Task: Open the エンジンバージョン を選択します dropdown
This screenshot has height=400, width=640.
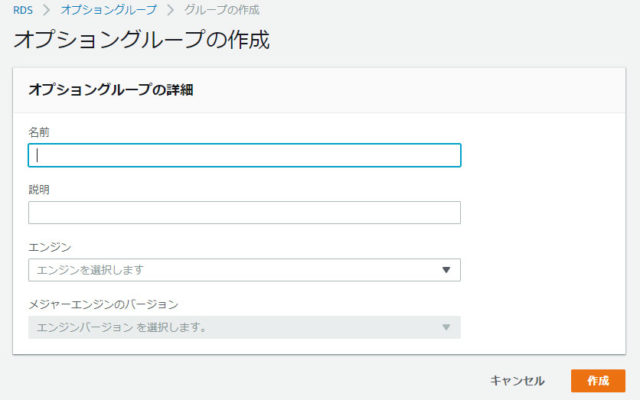Action: pyautogui.click(x=244, y=327)
